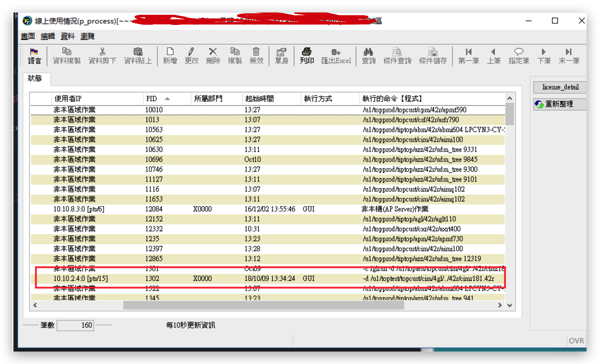The image size is (599, 364).
Task: Click the horizontal scrollbar right arrow
Action: pos(500,305)
